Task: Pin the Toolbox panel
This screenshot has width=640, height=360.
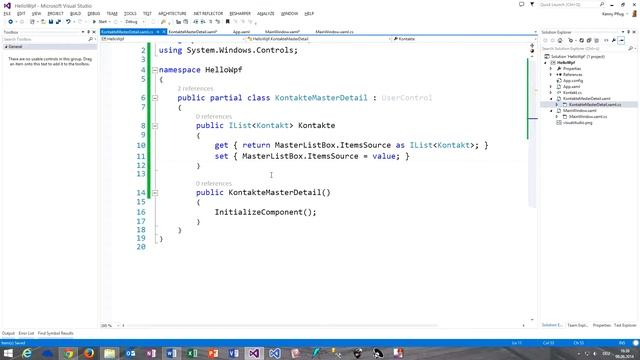Action: pos(88,32)
